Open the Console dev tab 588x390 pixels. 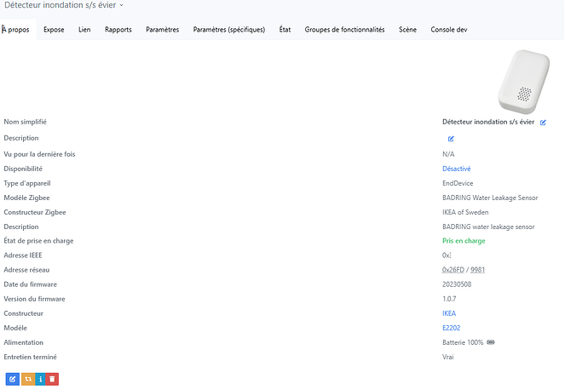[x=448, y=30]
